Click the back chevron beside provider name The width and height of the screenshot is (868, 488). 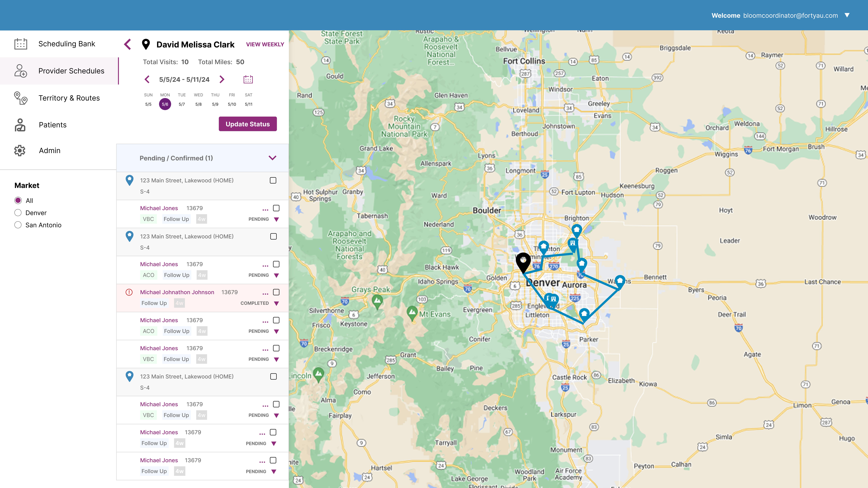[127, 45]
